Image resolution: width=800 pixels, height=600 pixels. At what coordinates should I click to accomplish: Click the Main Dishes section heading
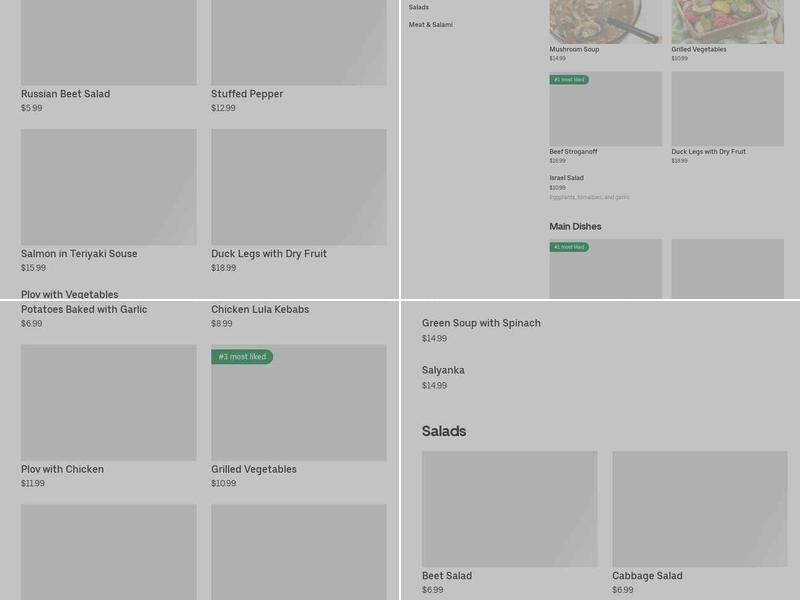click(575, 227)
